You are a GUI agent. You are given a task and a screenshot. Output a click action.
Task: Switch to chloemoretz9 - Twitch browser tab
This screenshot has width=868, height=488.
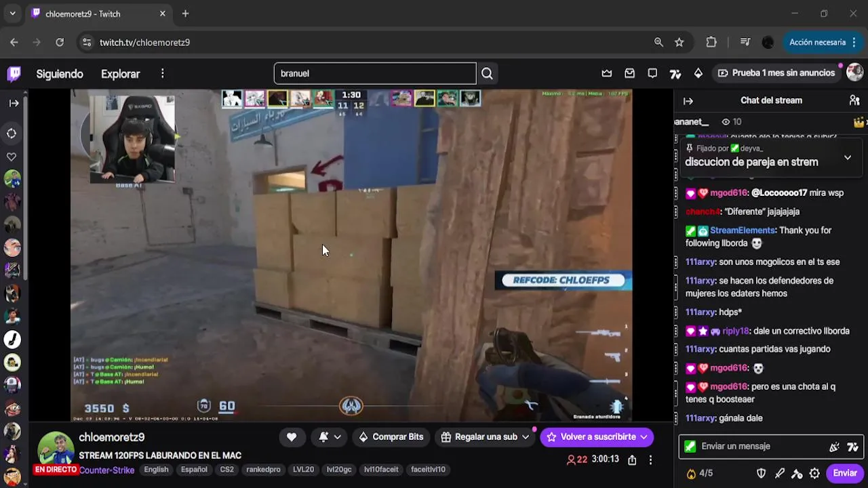(x=98, y=14)
